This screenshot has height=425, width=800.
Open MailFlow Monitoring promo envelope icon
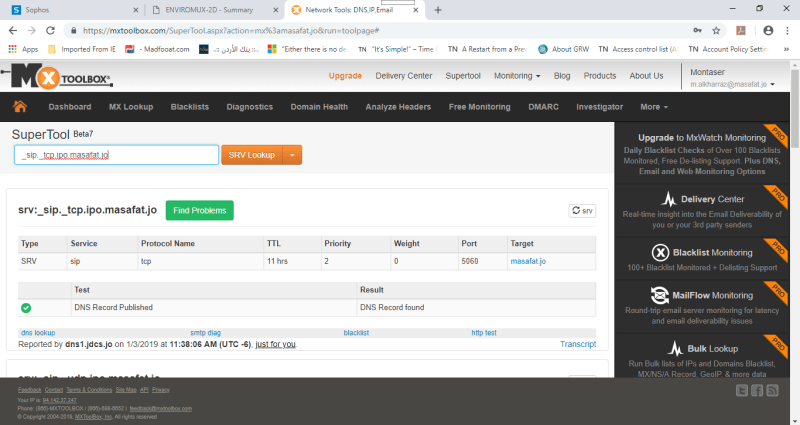coord(659,295)
